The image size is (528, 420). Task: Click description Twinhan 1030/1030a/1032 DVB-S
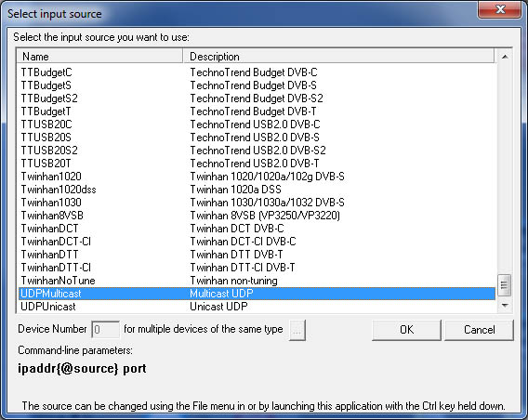tap(267, 203)
